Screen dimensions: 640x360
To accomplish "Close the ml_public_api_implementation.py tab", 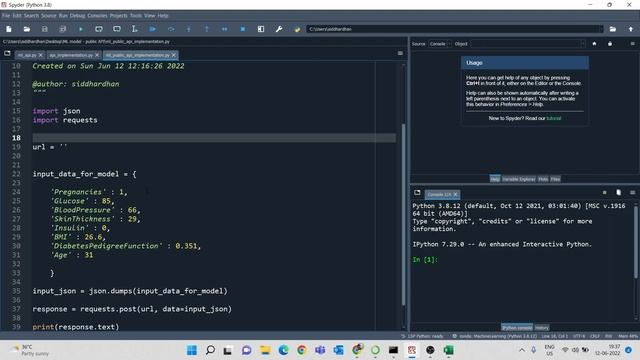I will pyautogui.click(x=173, y=55).
